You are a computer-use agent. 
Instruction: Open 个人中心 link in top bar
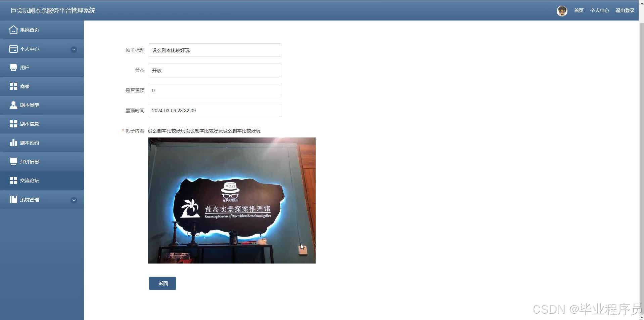599,11
